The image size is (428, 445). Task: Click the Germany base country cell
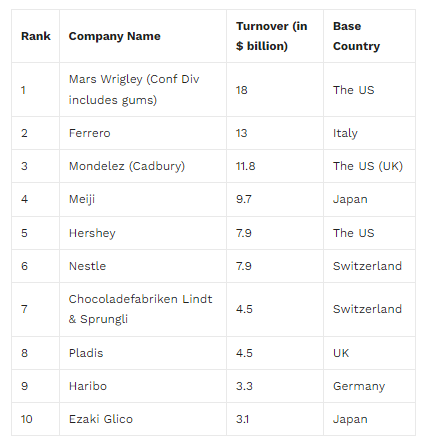[359, 386]
